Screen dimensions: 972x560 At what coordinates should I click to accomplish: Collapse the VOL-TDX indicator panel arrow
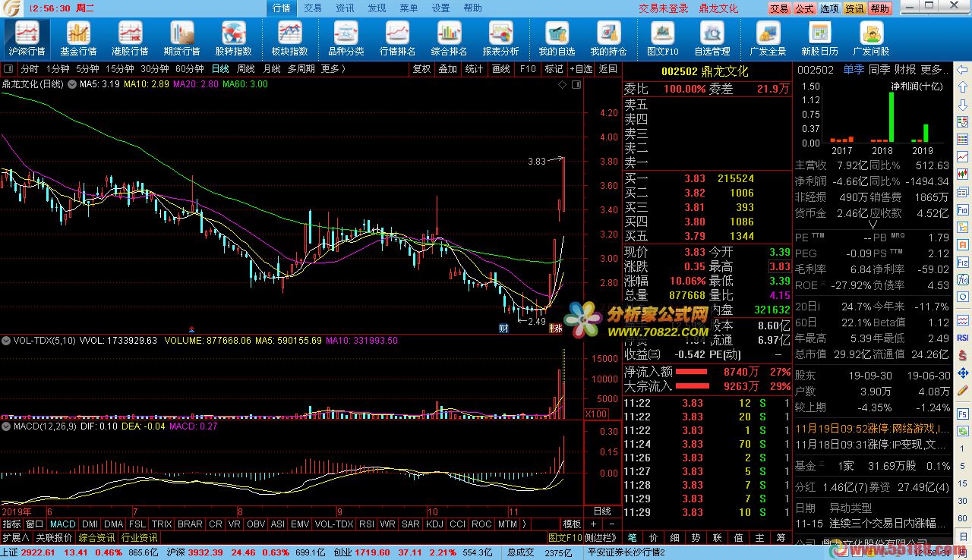[x=6, y=341]
